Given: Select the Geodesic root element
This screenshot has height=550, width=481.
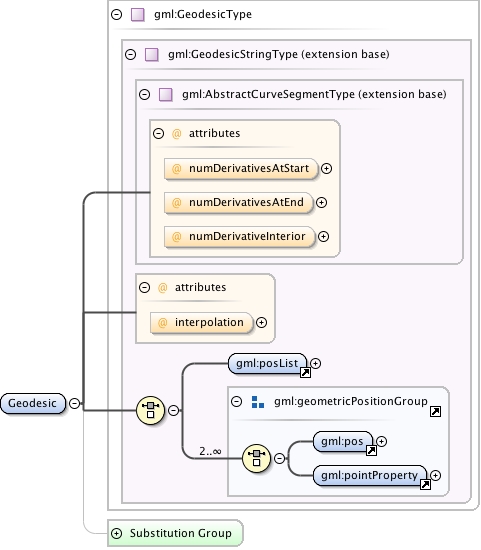Looking at the screenshot, I should coord(33,403).
